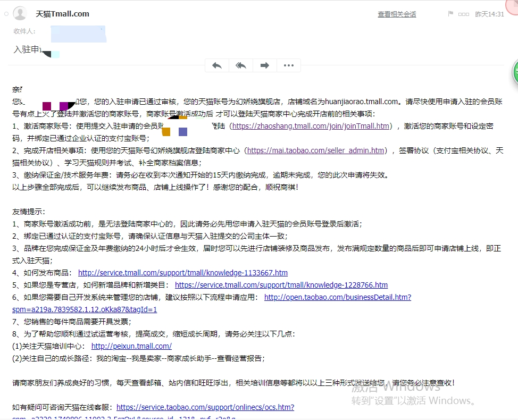Click the paragraph 请商家朋友们养成良好的习惯
Viewport: 518px width, 420px height.
tap(233, 383)
